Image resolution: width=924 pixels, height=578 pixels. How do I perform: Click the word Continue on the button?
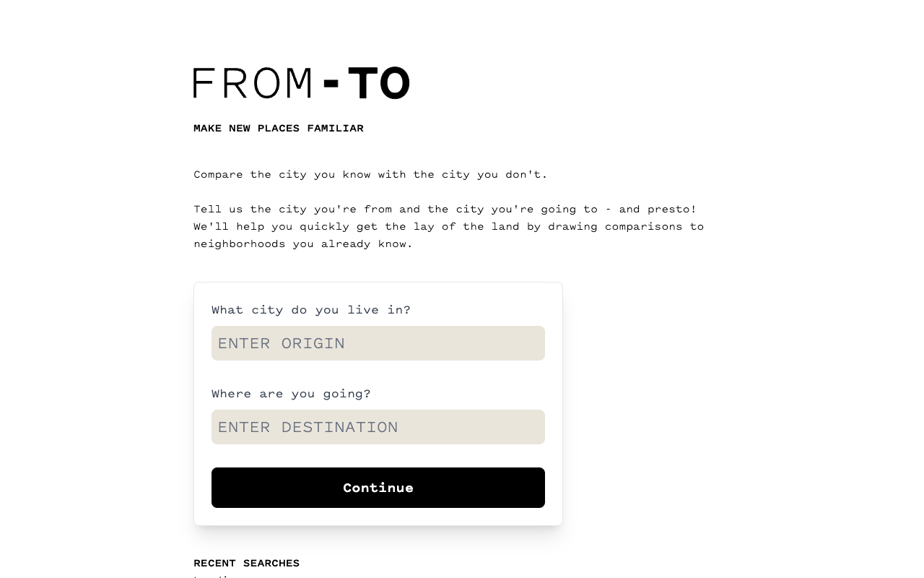click(378, 488)
